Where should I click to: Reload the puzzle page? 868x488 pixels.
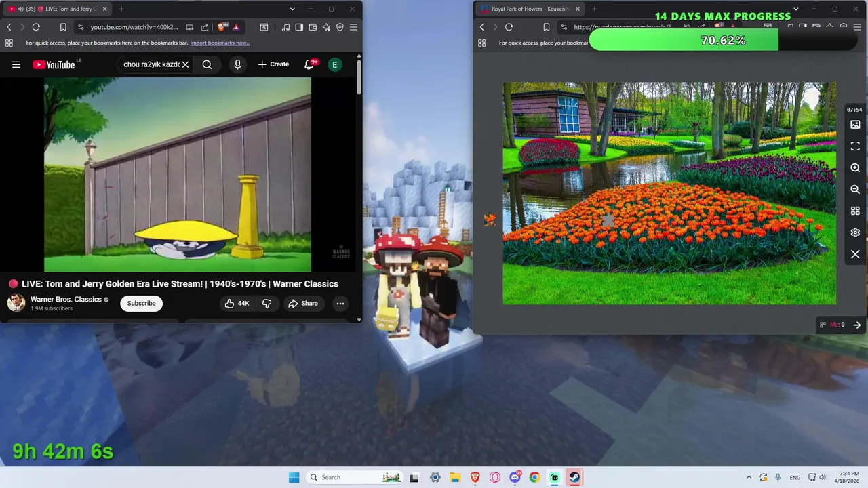(x=509, y=27)
